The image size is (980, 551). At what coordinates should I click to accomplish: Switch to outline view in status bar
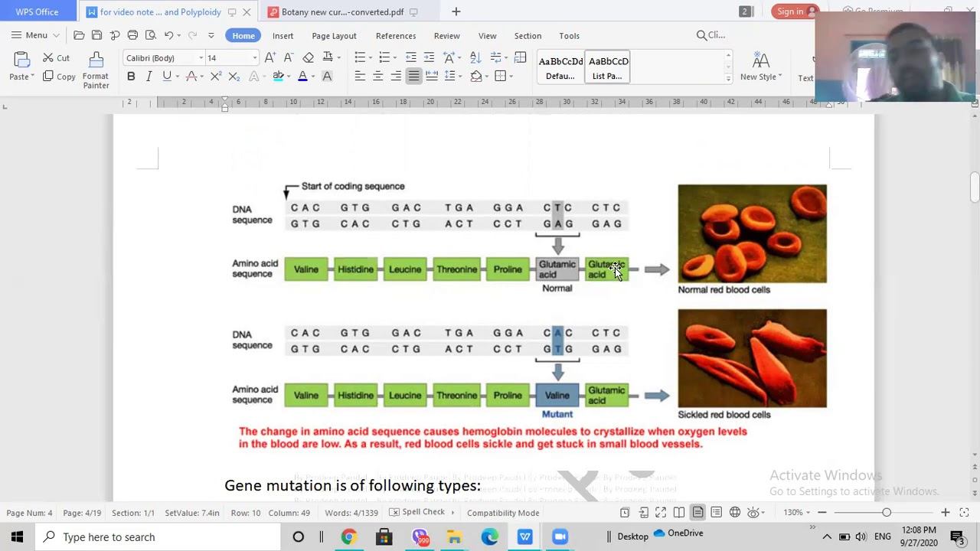pos(716,512)
